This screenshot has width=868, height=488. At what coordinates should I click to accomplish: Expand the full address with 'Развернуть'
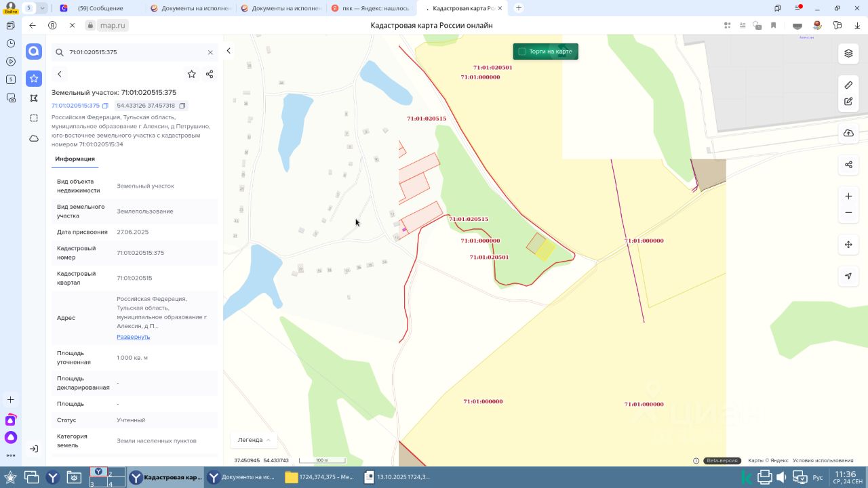[133, 337]
